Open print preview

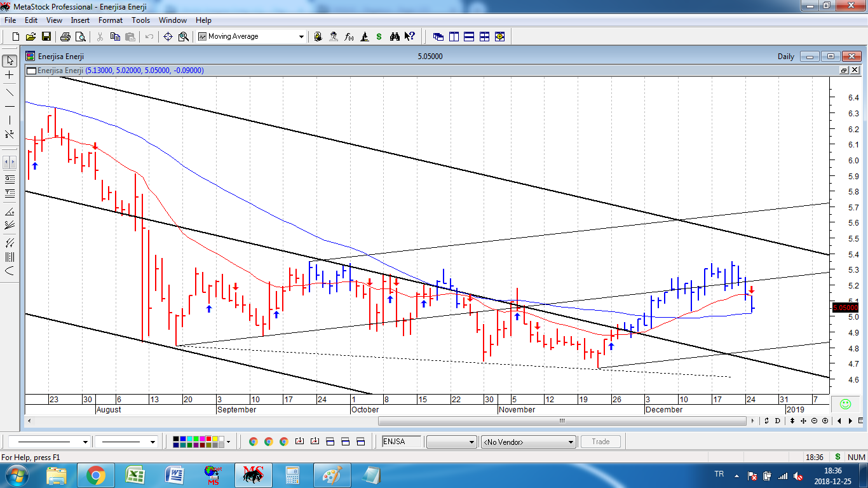coord(79,37)
